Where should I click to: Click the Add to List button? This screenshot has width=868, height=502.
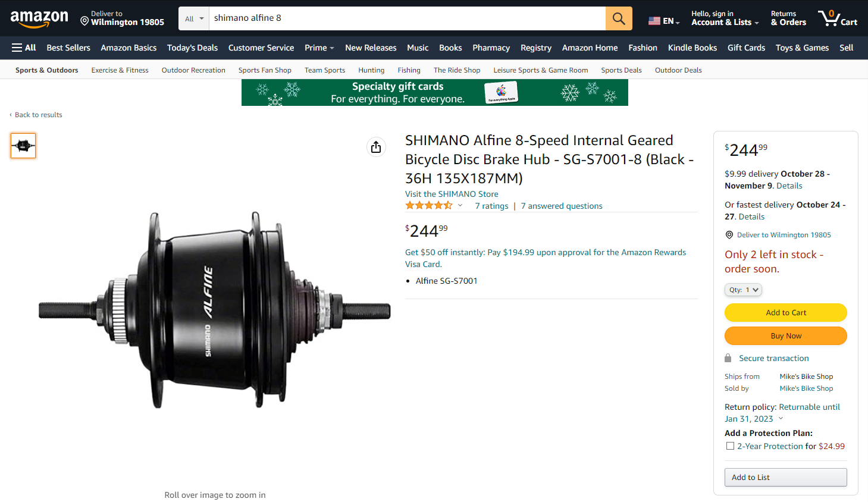pyautogui.click(x=786, y=477)
